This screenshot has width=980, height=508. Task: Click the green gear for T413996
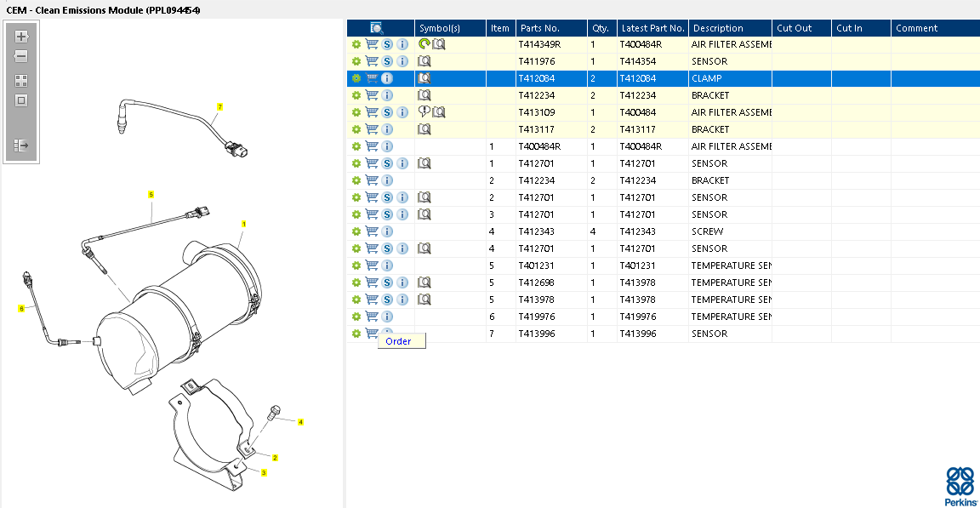356,334
